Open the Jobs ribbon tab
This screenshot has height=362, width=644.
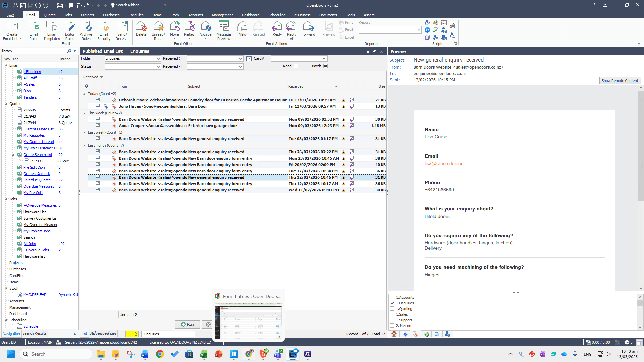click(68, 15)
